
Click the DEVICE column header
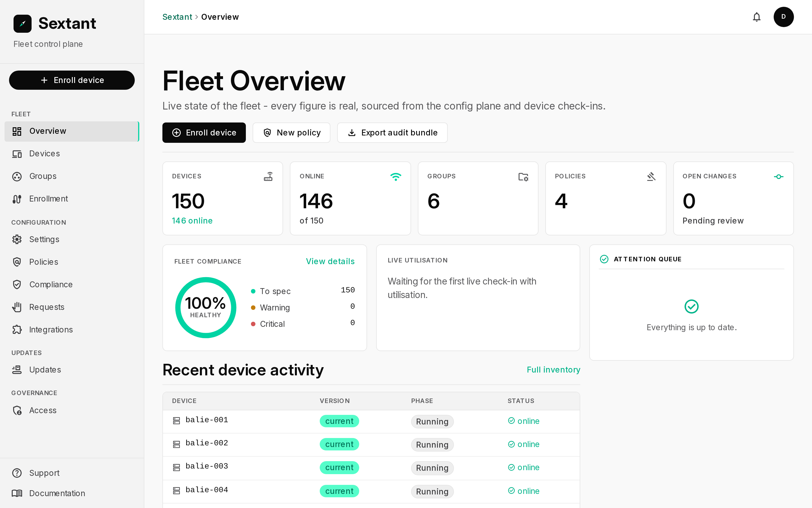tap(184, 401)
